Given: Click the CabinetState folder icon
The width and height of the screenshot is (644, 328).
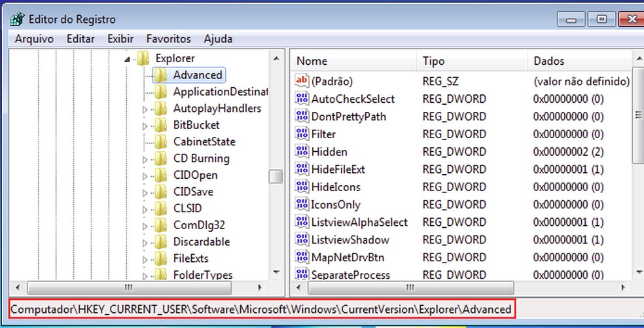Looking at the screenshot, I should point(160,142).
